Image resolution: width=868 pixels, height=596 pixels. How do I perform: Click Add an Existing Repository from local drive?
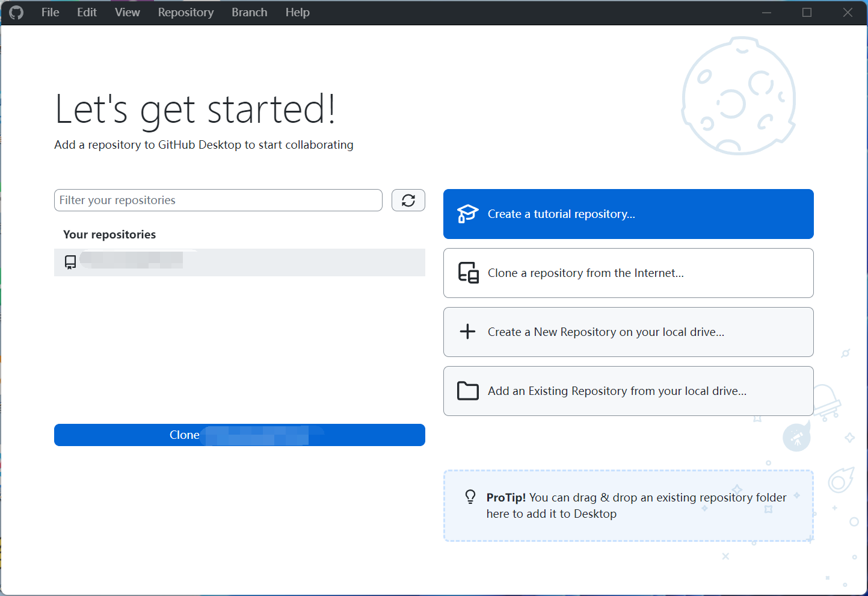[x=629, y=391]
